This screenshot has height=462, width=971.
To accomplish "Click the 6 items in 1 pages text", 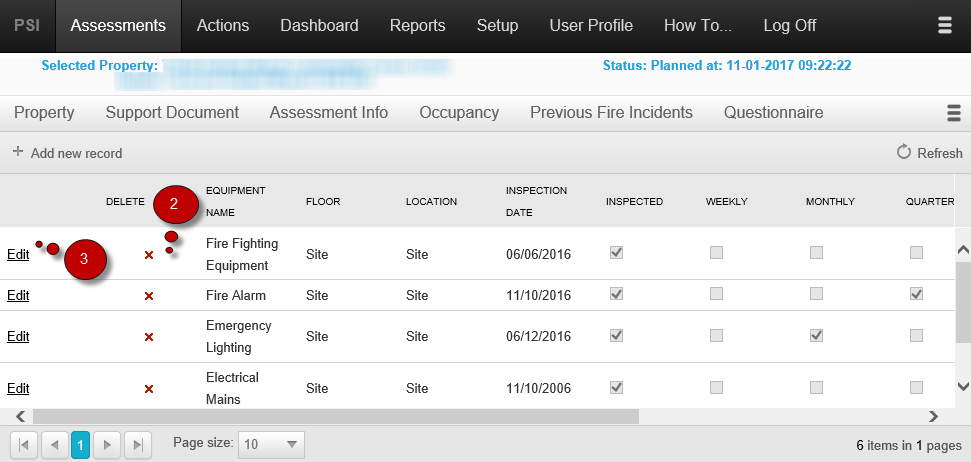I will (x=909, y=445).
